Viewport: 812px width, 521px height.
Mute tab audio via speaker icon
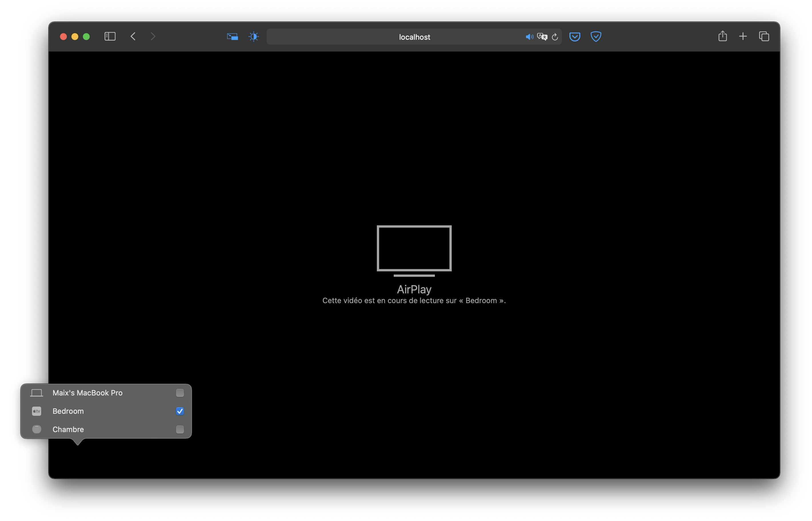pyautogui.click(x=529, y=37)
